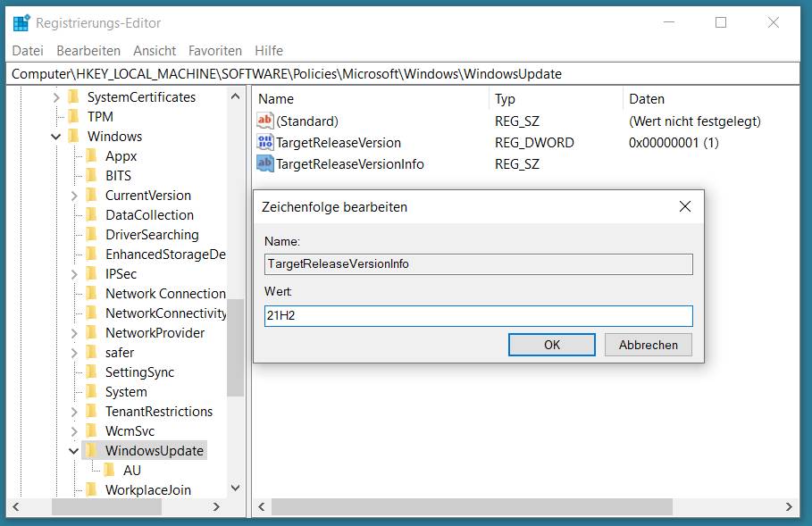
Task: Click the TPM folder icon
Action: click(73, 117)
